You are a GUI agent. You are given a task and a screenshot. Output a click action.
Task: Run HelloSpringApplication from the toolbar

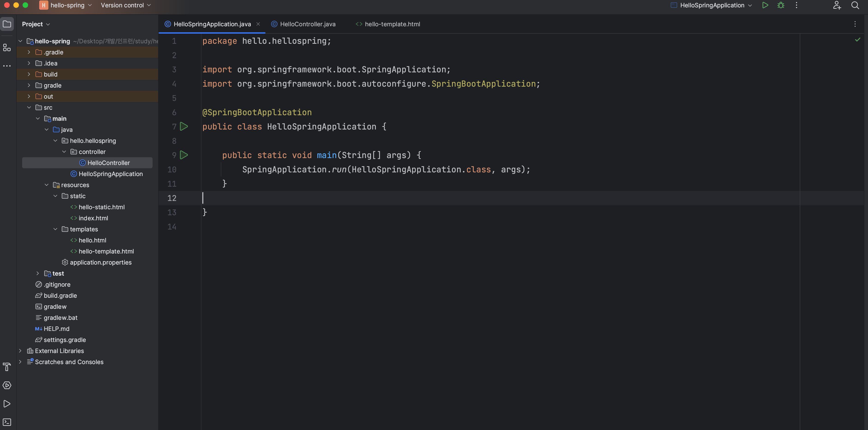click(x=765, y=5)
